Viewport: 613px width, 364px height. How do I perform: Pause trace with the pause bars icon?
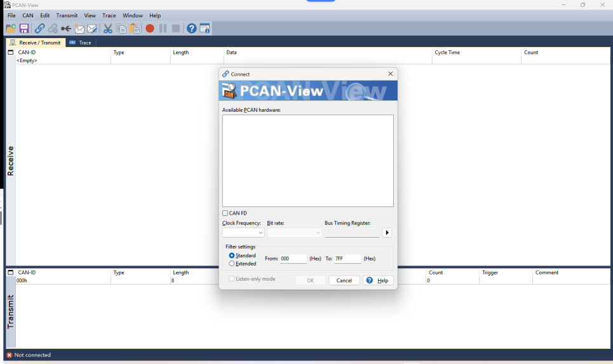click(x=163, y=29)
